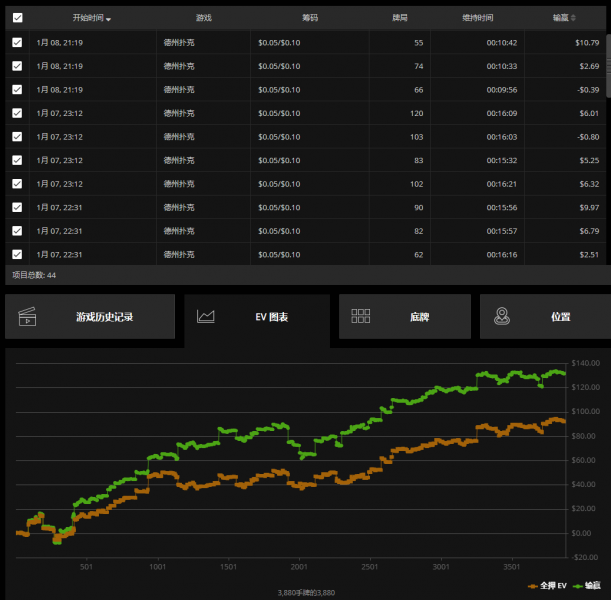
Task: Click the 维持时间 column header
Action: [477, 17]
